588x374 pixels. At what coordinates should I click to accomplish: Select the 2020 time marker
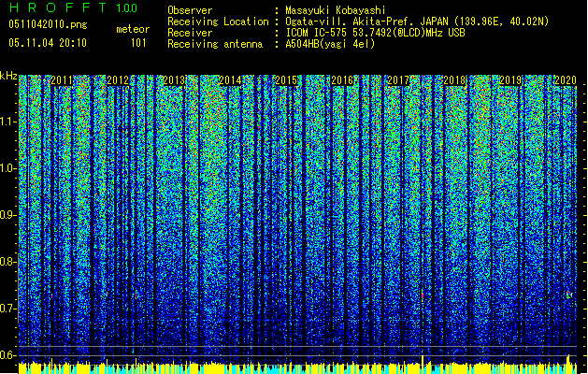pyautogui.click(x=565, y=81)
